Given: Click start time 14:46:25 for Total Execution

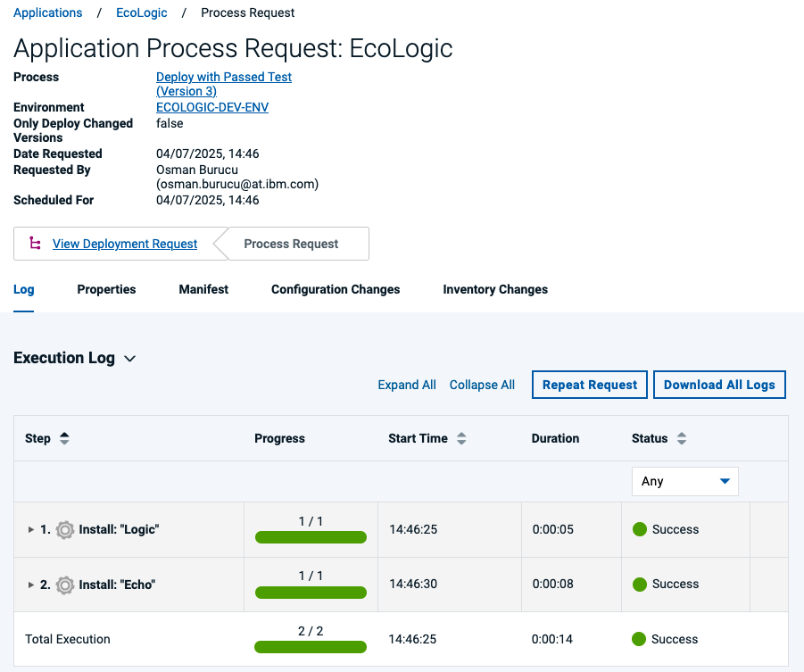Looking at the screenshot, I should click(x=412, y=639).
